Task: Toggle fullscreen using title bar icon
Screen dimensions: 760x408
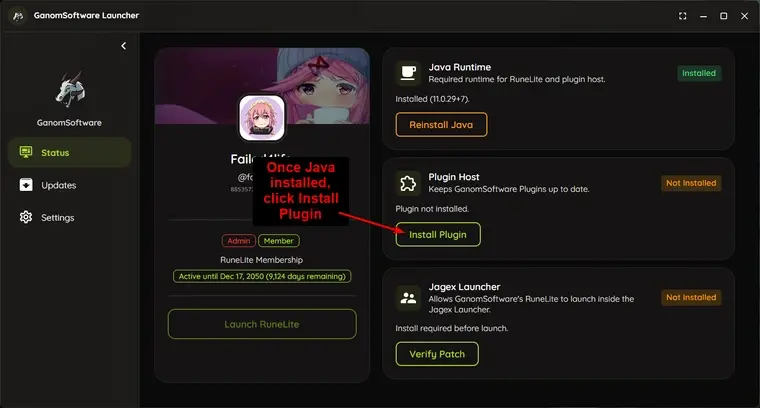Action: 682,16
